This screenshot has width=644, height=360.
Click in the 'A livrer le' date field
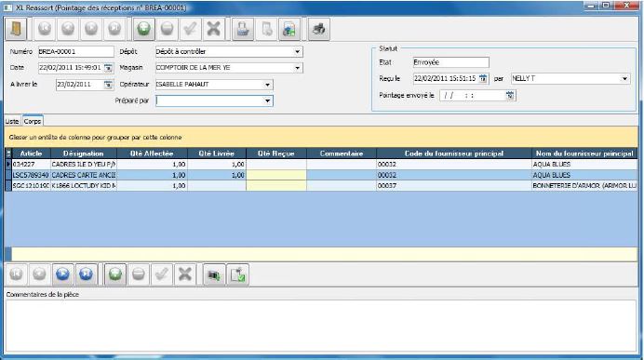tap(80, 85)
